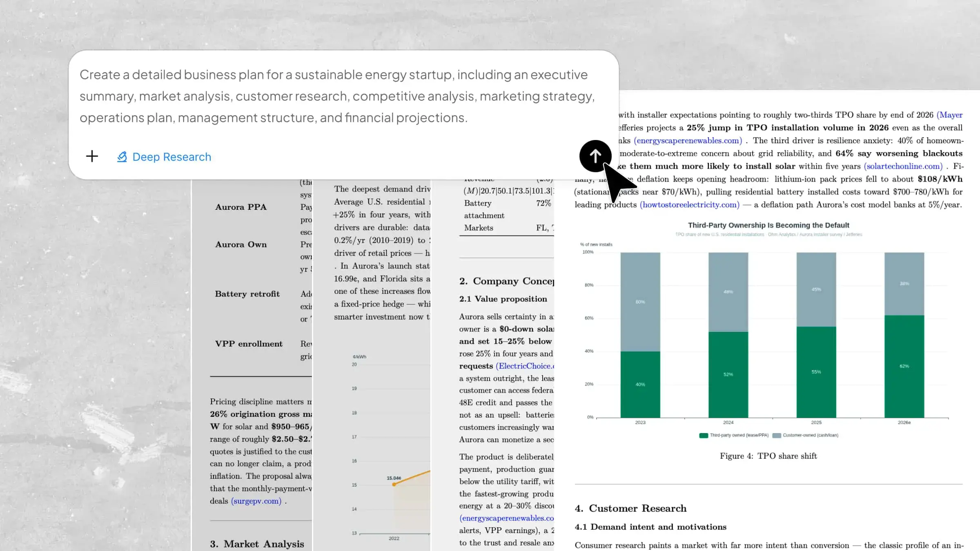Click the gray 38% segment of the 2026e bar

[x=904, y=284]
